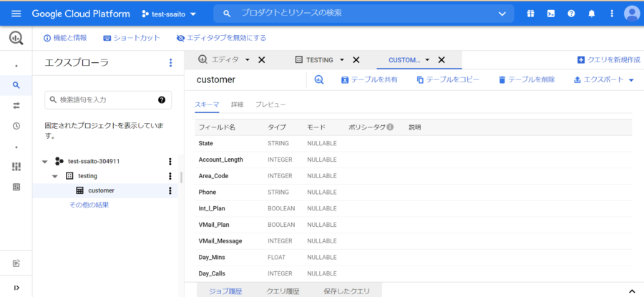Click the 検索語句を入力 search box
The image size is (644, 297).
(108, 99)
